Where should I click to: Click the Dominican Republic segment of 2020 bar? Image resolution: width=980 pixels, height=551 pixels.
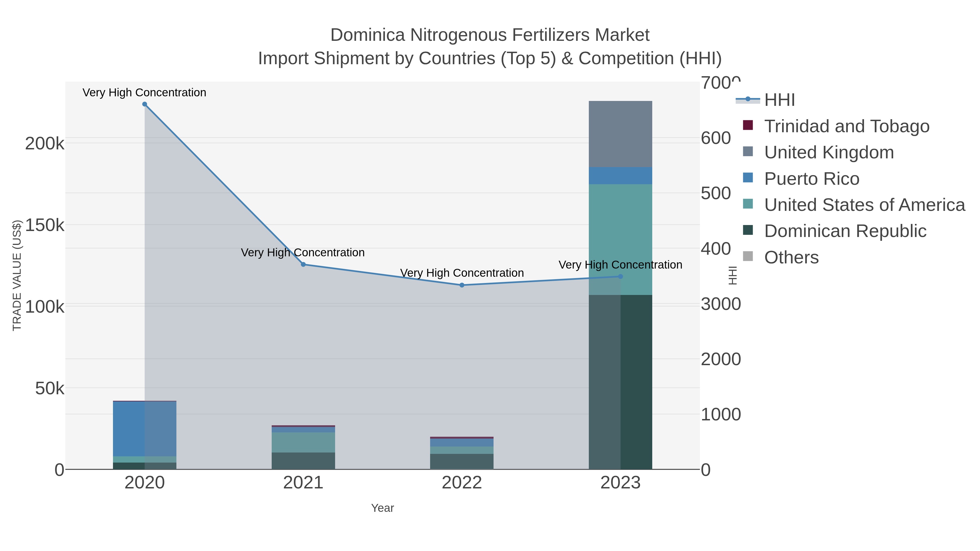[145, 466]
